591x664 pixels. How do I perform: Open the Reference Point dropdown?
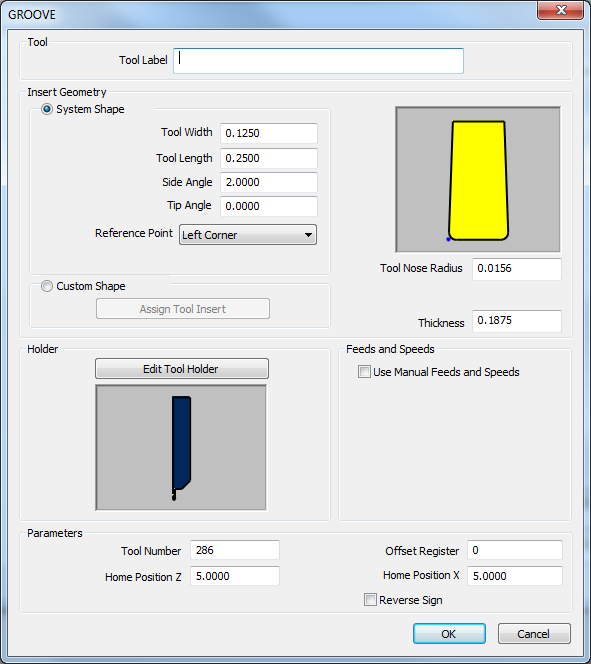248,235
